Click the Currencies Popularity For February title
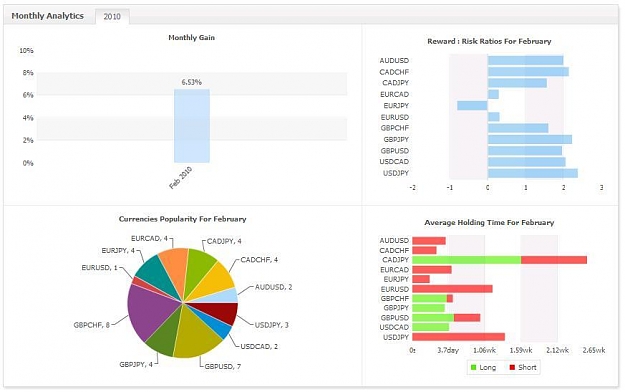 pyautogui.click(x=183, y=219)
